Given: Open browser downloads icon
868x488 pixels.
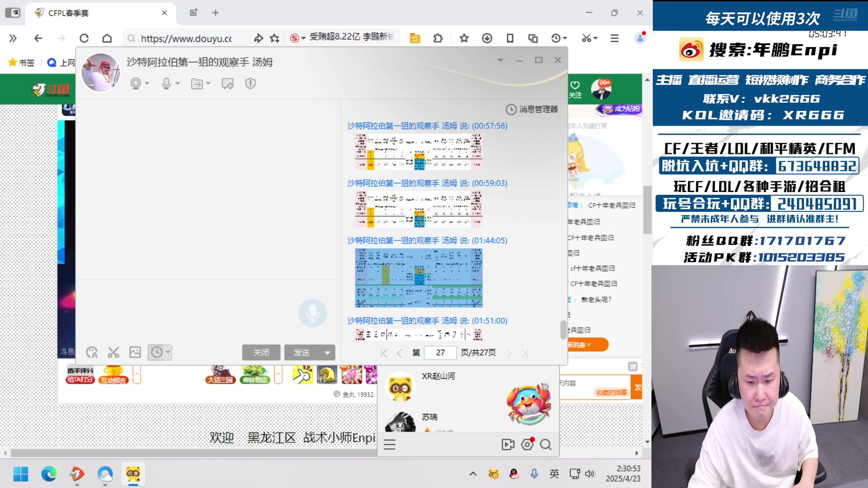Looking at the screenshot, I should [487, 38].
